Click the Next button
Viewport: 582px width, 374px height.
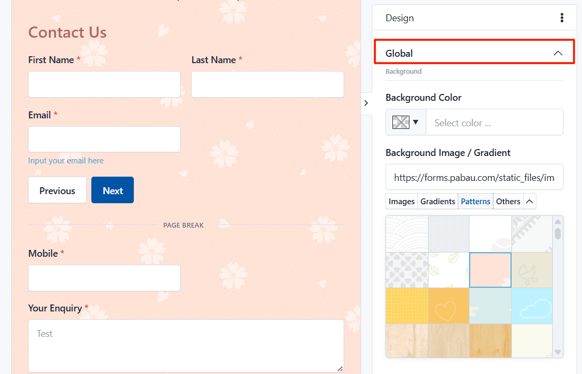[112, 190]
